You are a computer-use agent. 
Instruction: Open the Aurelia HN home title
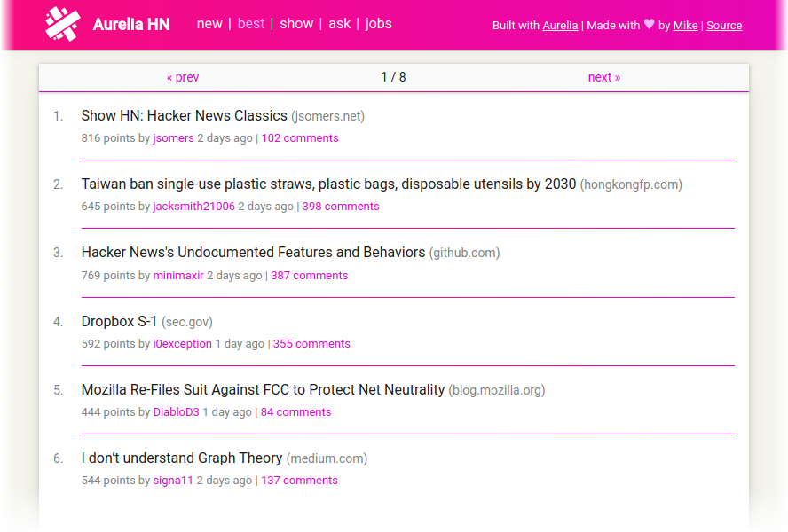coord(131,24)
